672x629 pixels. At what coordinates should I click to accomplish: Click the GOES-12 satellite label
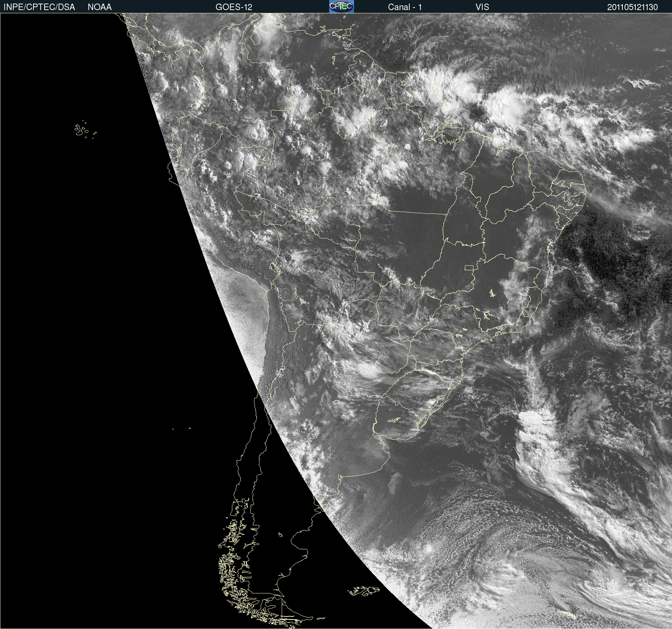click(234, 7)
